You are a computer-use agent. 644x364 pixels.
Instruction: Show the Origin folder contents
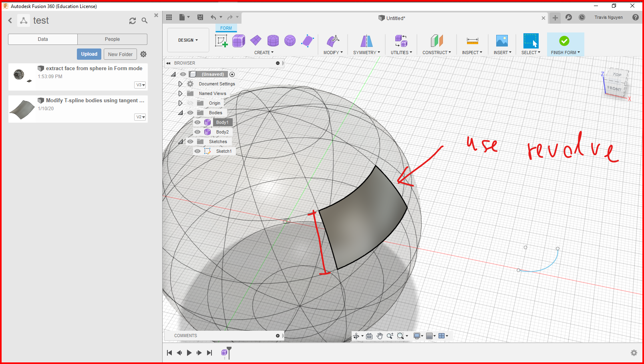tap(180, 103)
